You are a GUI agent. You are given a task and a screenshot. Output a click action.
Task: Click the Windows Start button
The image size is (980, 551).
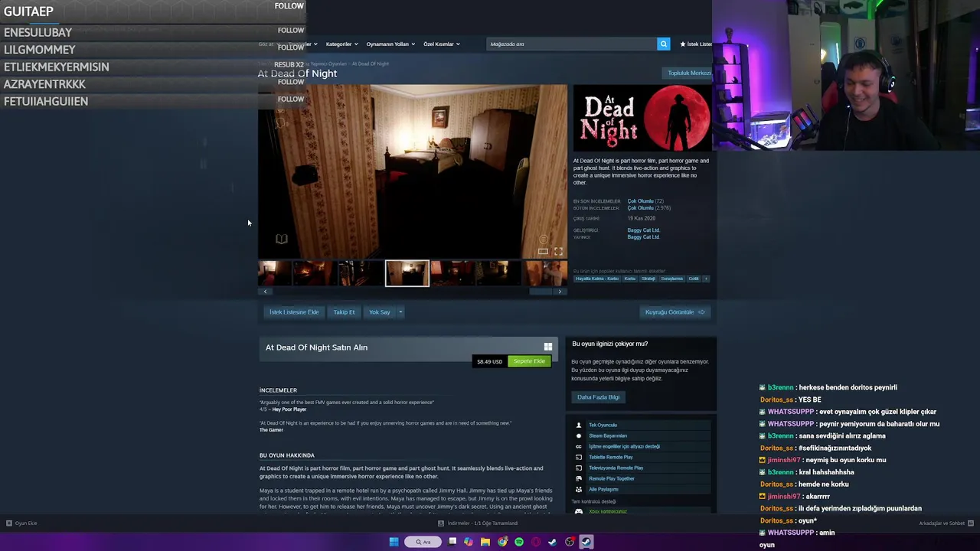[394, 542]
